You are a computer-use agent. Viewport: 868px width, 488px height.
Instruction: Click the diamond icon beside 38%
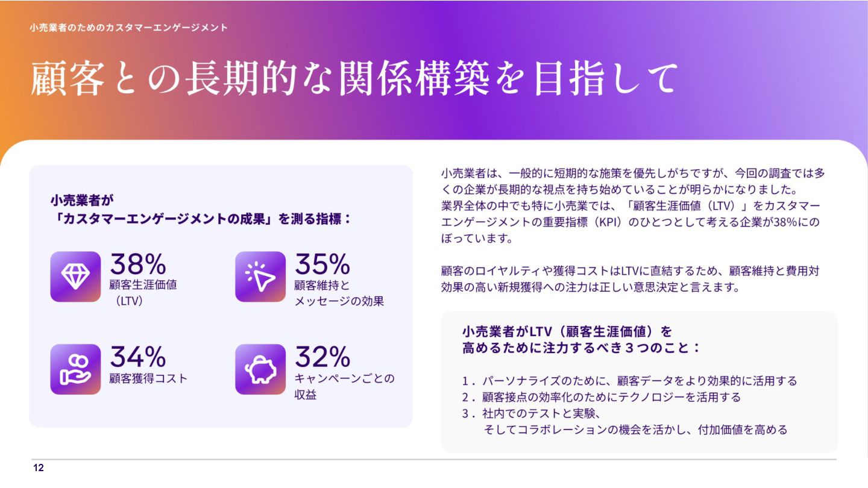[x=75, y=277]
